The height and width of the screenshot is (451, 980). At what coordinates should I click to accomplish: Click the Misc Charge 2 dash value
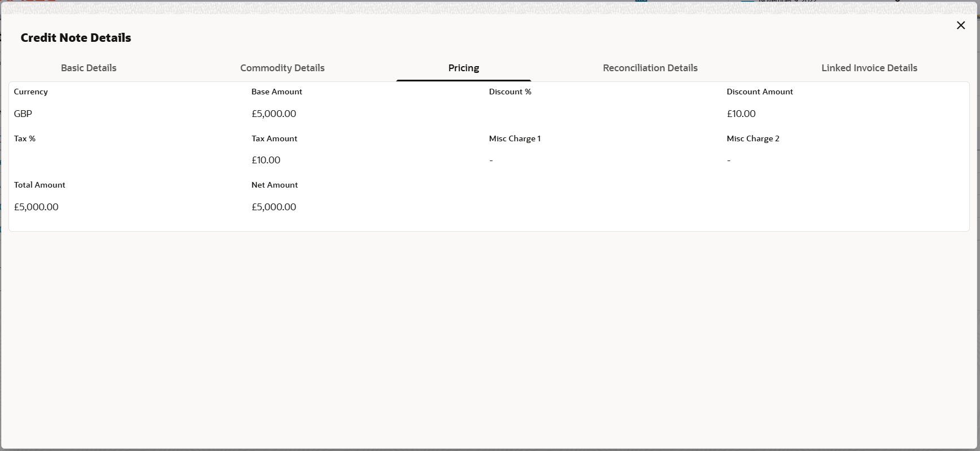(x=729, y=161)
